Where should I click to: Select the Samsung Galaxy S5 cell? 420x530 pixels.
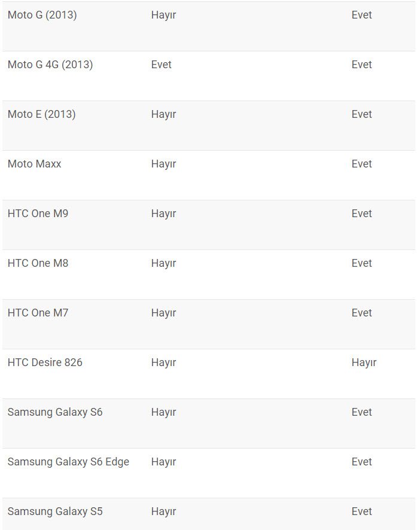point(55,511)
